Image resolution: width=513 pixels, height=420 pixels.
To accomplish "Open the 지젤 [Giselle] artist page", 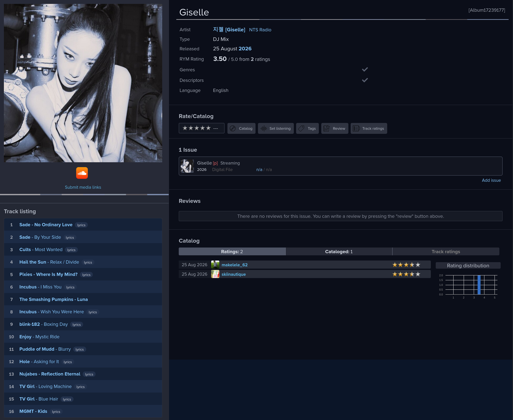I will (229, 30).
